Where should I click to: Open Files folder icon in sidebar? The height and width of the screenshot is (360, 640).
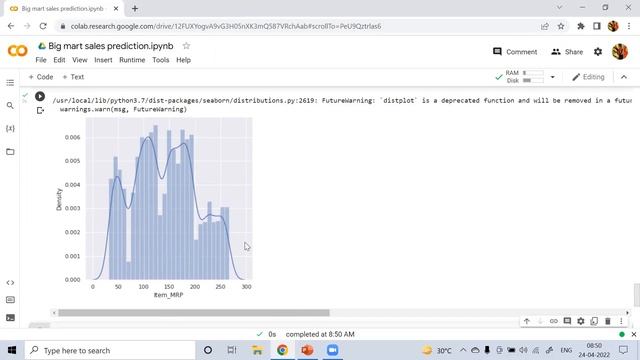point(10,152)
